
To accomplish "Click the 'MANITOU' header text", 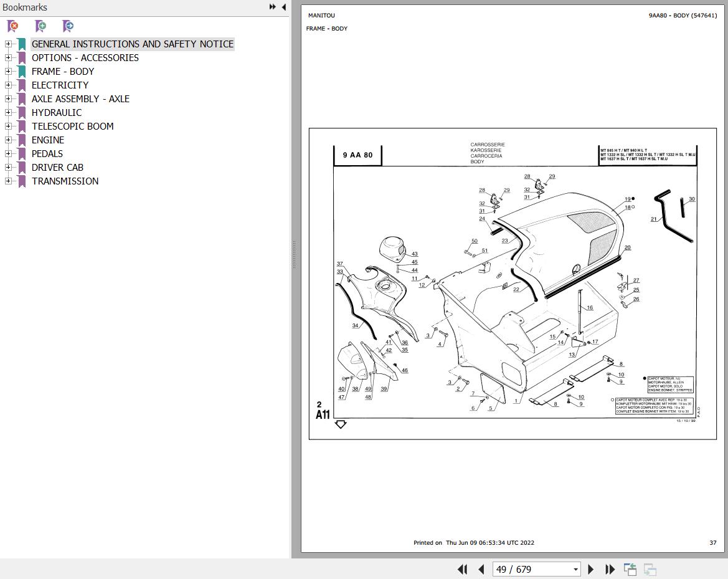I will point(321,16).
